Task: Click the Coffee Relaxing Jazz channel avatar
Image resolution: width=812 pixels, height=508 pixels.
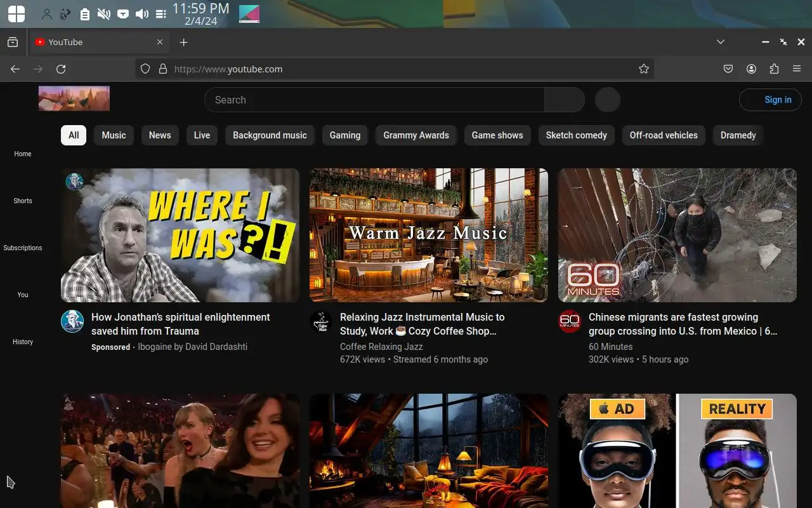Action: pyautogui.click(x=321, y=321)
